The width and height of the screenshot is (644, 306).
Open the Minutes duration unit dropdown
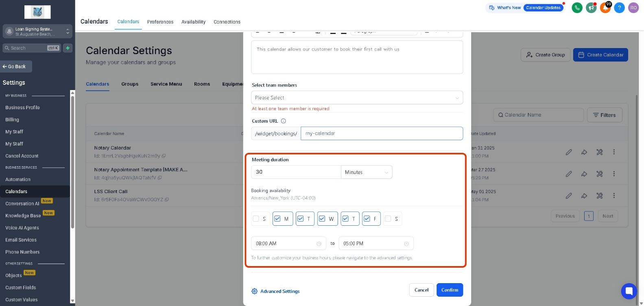click(367, 172)
